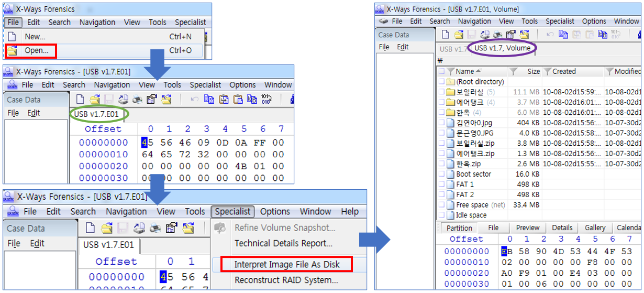
Task: Open Case Data File menu in Volume window
Action: coord(384,47)
